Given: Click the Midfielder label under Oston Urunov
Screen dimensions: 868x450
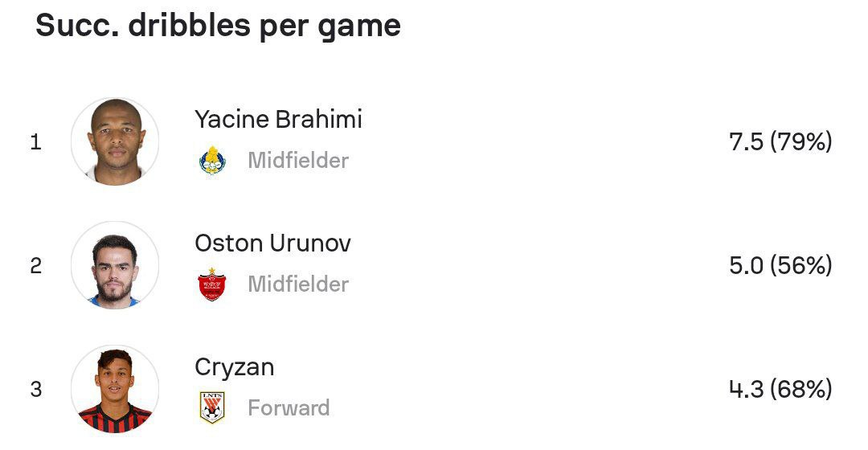Looking at the screenshot, I should [x=297, y=284].
